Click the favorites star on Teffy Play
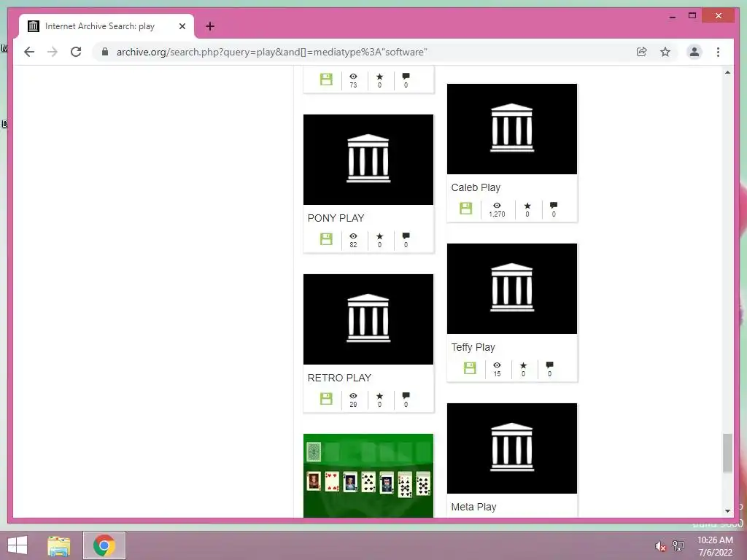This screenshot has height=560, width=747. pos(524,365)
